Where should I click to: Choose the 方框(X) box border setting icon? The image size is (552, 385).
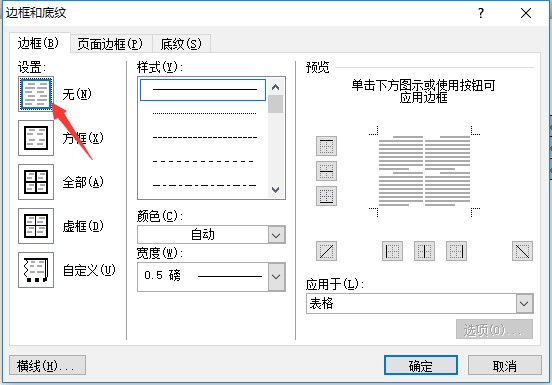point(36,138)
